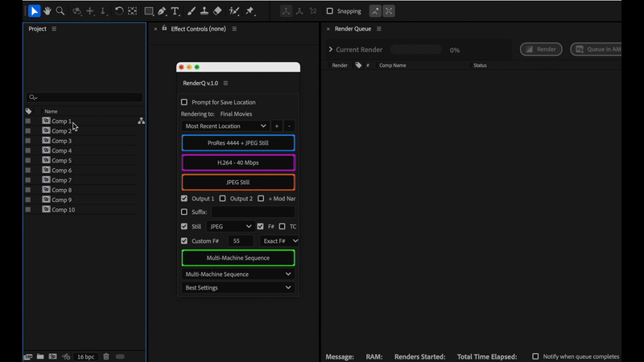Click the New Composition icon at panel bottom
The width and height of the screenshot is (644, 362).
click(x=52, y=356)
